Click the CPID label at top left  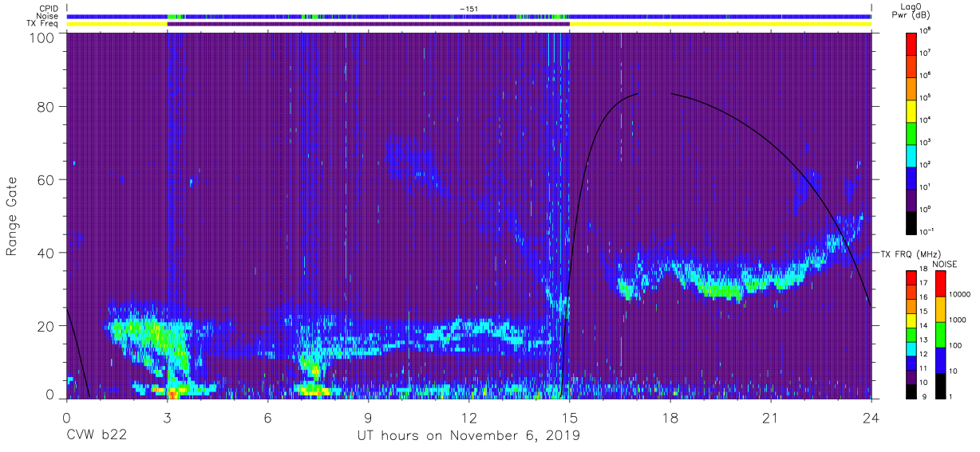tap(48, 9)
